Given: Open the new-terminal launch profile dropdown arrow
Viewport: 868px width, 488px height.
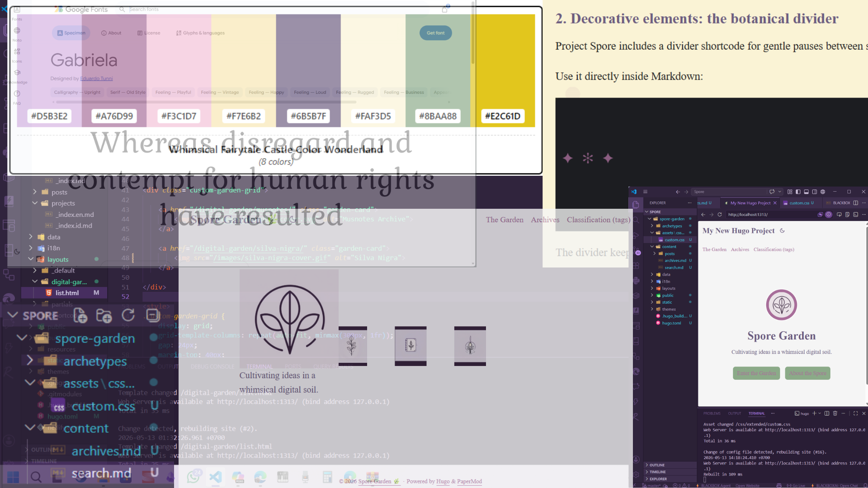Looking at the screenshot, I should tap(820, 413).
